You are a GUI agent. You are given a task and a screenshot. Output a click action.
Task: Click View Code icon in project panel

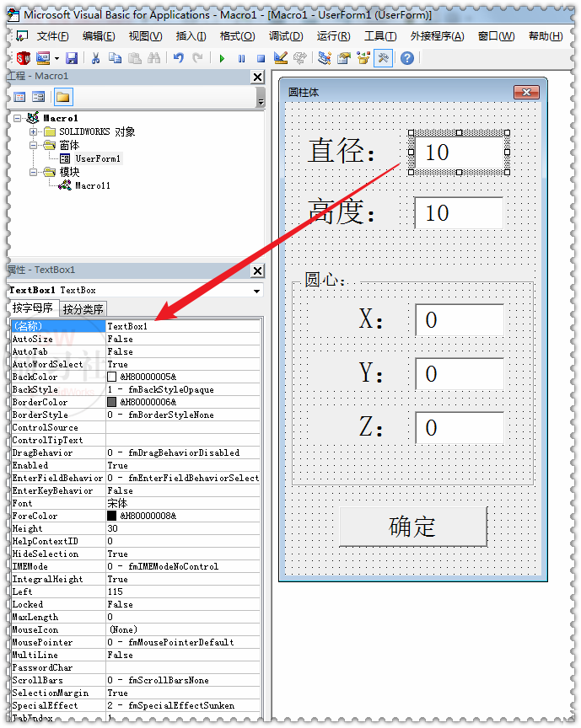tap(19, 97)
